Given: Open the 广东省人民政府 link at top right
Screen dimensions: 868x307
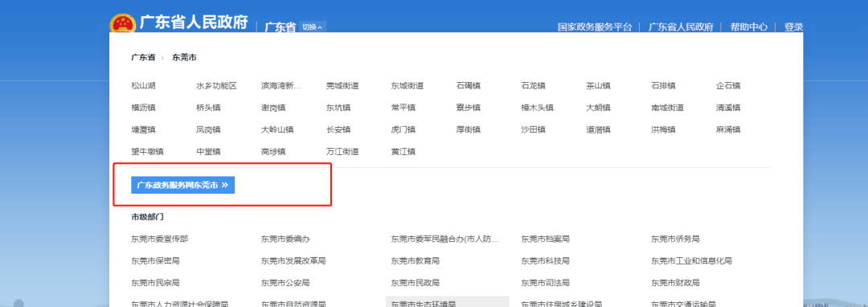Looking at the screenshot, I should (681, 27).
